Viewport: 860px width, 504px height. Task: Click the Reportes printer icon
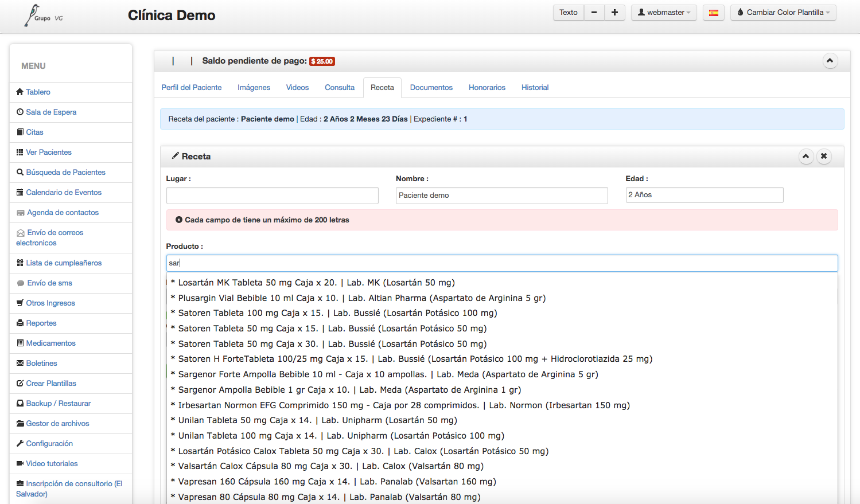point(20,323)
